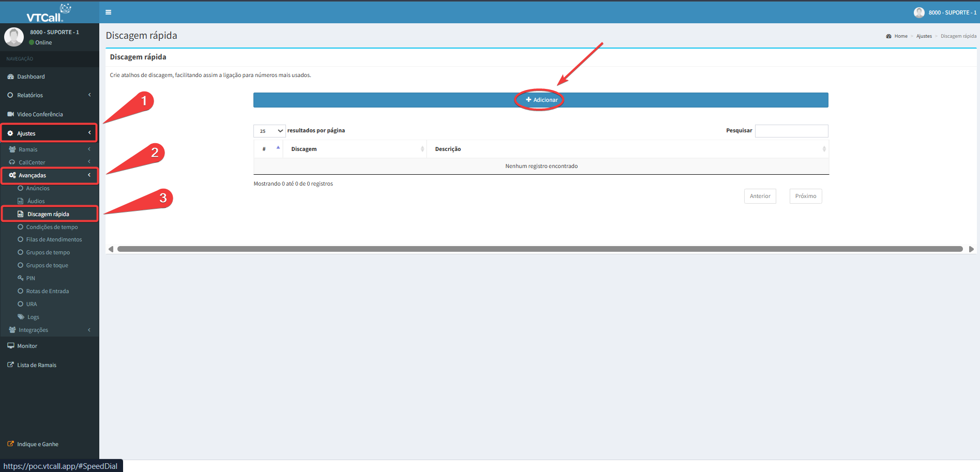Viewport: 980px width, 472px height.
Task: Click the user avatar in the top bar
Action: tap(918, 12)
